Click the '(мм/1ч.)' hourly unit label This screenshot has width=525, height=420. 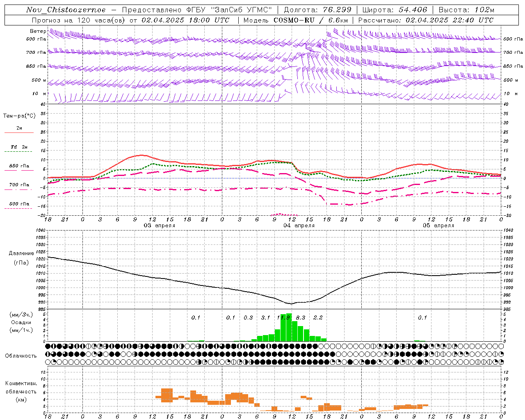click(21, 330)
